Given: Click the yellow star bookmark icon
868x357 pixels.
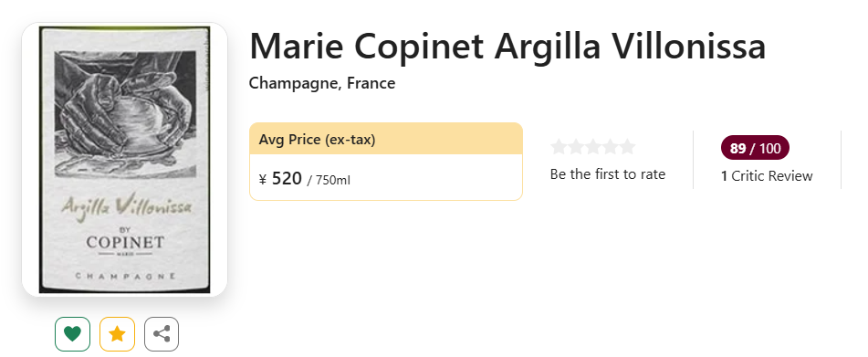Looking at the screenshot, I should (x=117, y=334).
